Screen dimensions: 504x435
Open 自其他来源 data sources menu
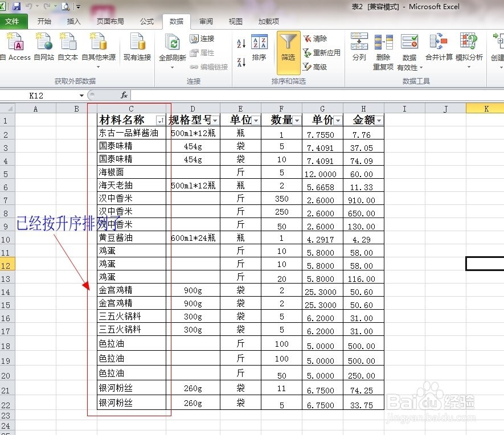[x=99, y=51]
